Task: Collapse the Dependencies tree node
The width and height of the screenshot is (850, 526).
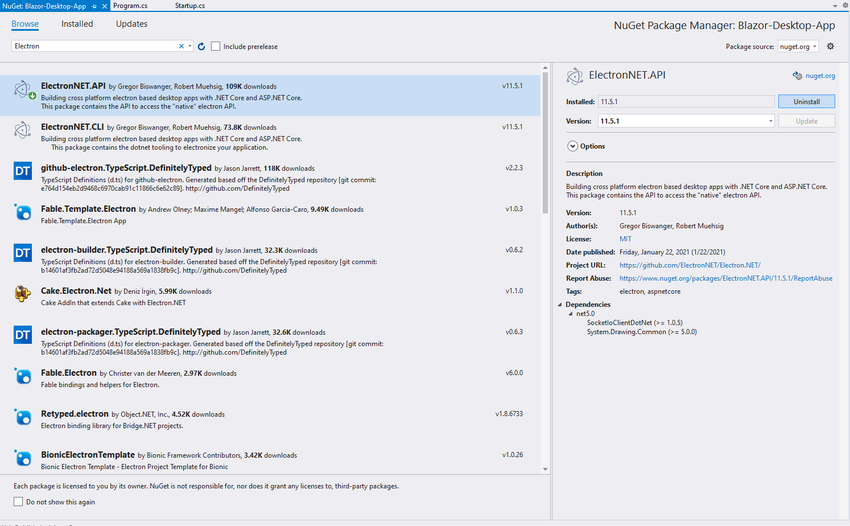Action: pos(560,305)
